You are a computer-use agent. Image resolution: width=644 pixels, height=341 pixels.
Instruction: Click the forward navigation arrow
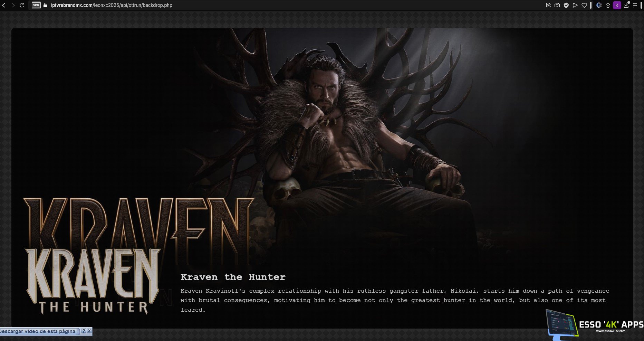pyautogui.click(x=13, y=5)
